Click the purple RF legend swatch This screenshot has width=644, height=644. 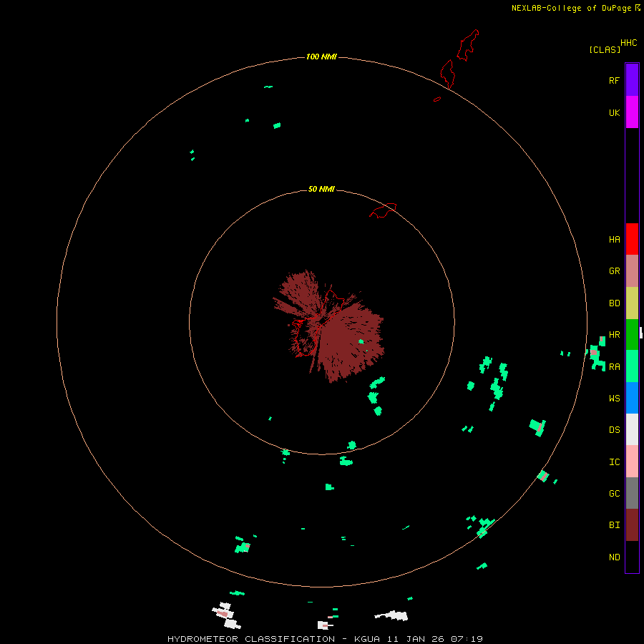pos(632,80)
